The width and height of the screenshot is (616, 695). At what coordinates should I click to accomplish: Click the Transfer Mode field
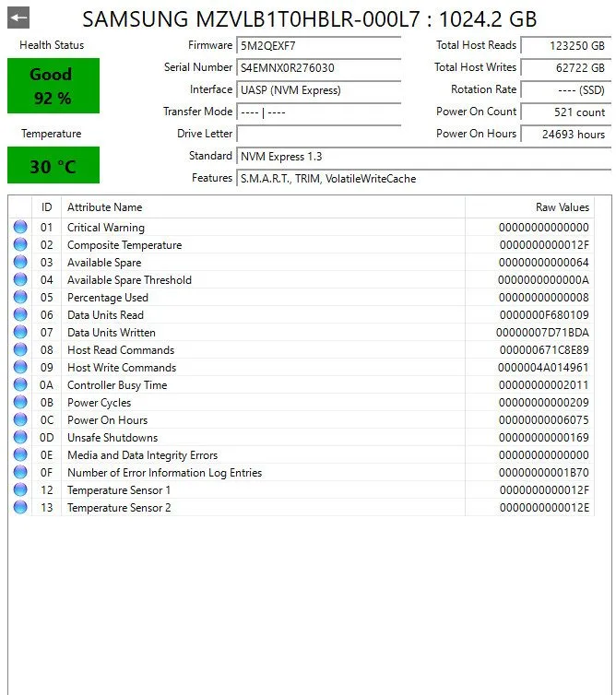318,112
